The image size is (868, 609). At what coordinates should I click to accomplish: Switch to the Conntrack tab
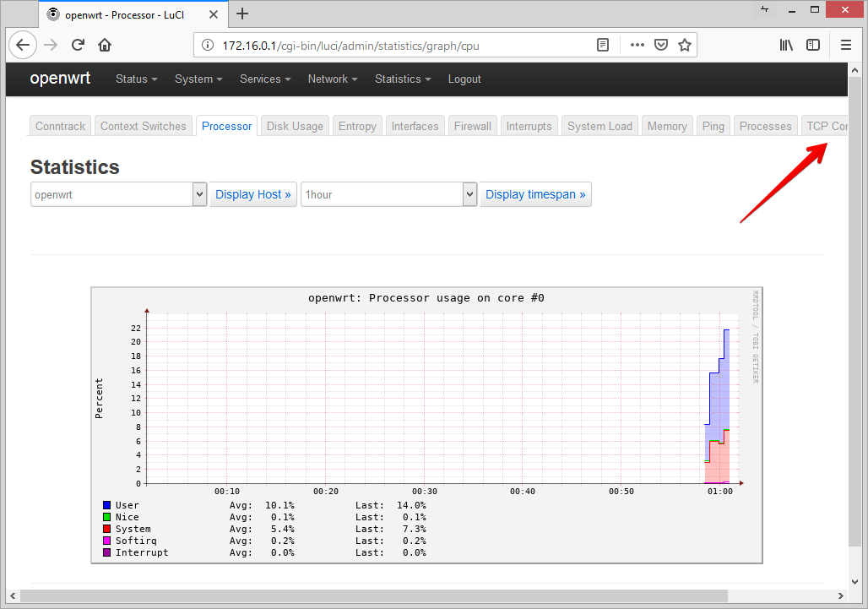[x=60, y=126]
